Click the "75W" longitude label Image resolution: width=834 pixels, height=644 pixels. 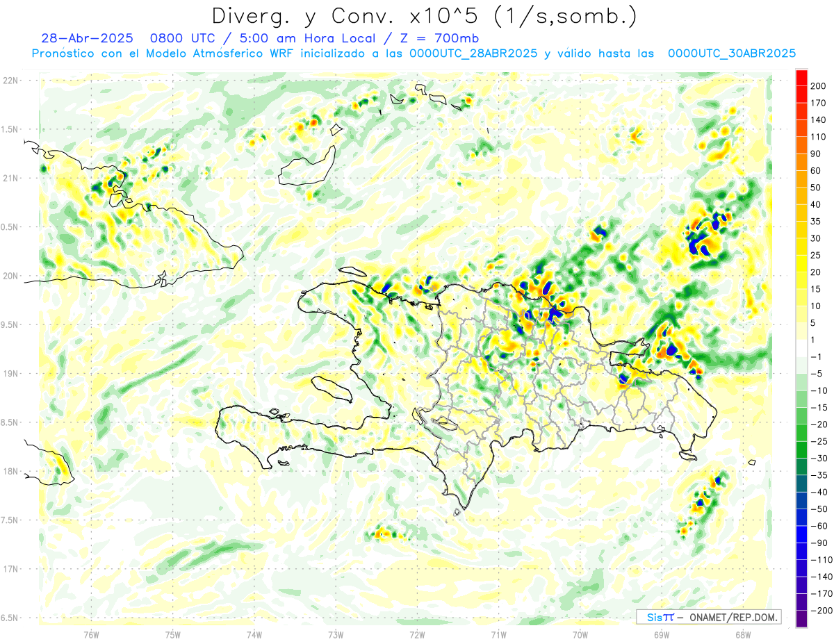(173, 635)
